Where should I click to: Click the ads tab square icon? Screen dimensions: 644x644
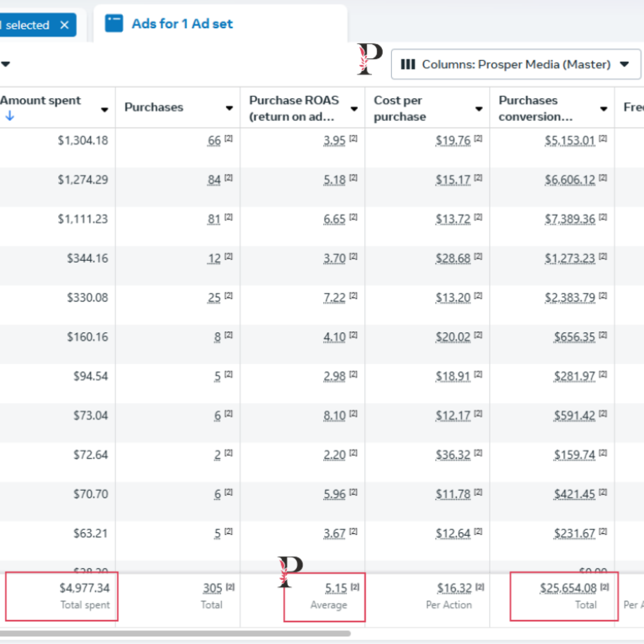(114, 23)
